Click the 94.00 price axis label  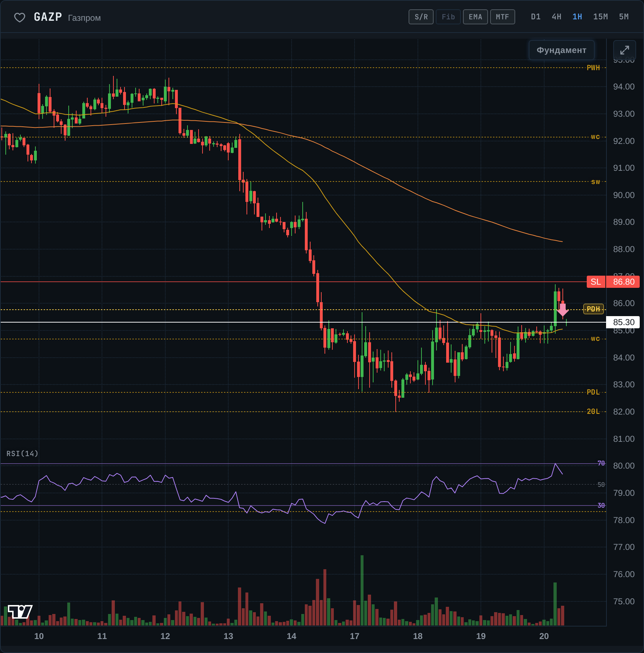[624, 87]
